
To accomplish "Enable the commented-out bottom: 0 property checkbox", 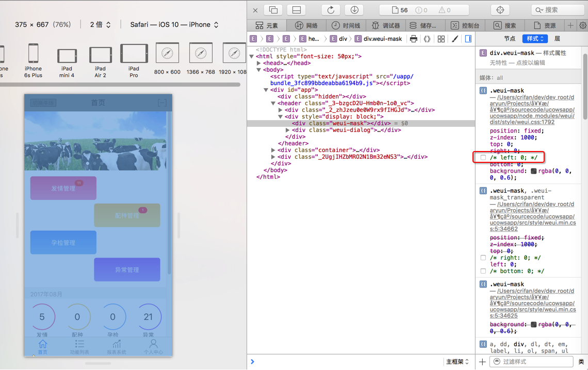I will tap(483, 271).
